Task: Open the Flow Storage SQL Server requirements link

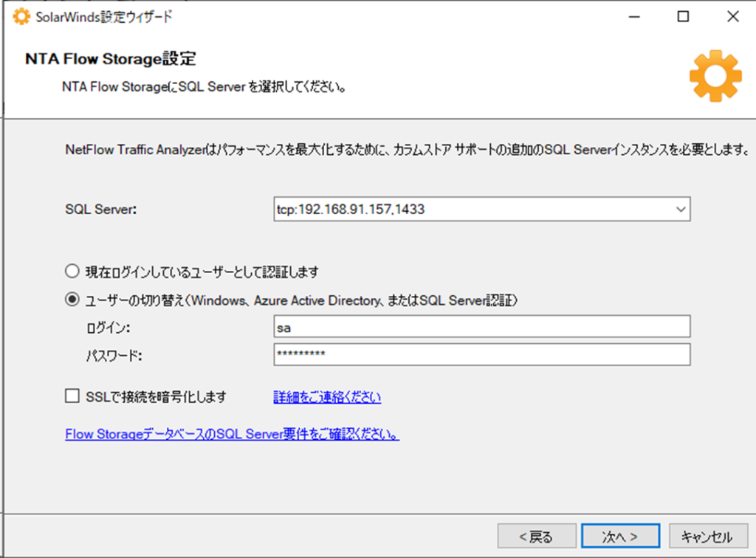Action: coord(232,434)
